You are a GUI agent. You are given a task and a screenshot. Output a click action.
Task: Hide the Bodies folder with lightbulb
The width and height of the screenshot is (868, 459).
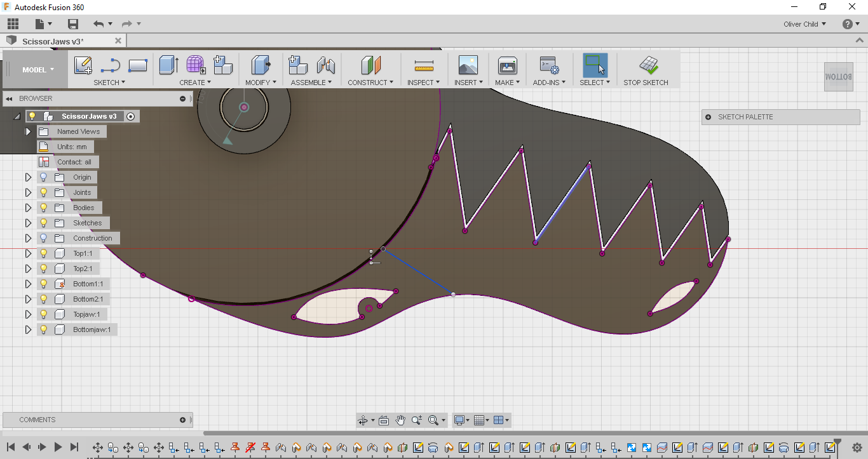tap(44, 208)
